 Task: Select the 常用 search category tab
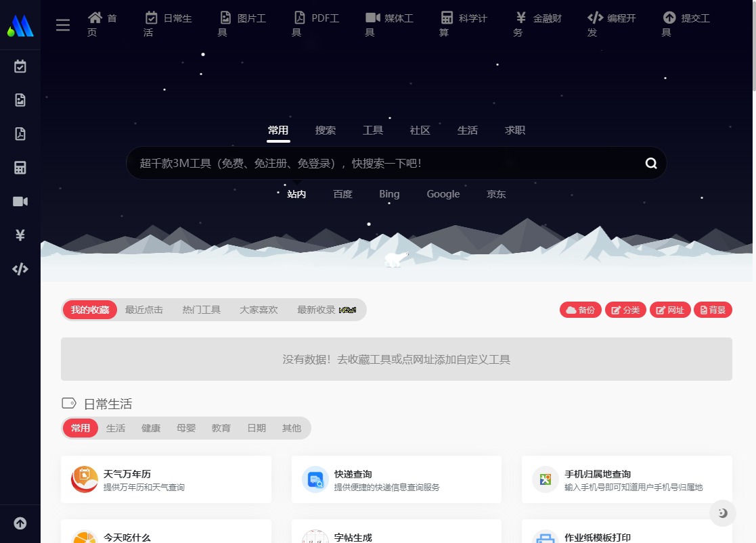[x=278, y=131]
